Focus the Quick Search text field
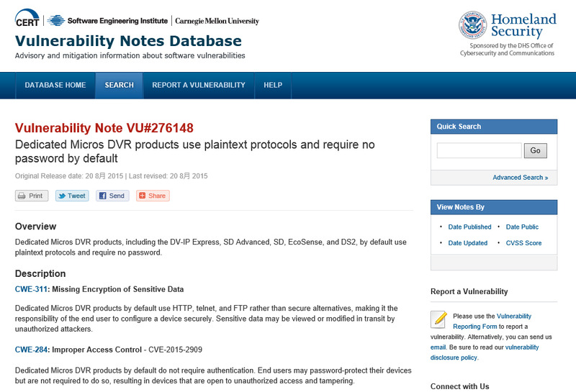Image resolution: width=576 pixels, height=392 pixels. (x=479, y=150)
